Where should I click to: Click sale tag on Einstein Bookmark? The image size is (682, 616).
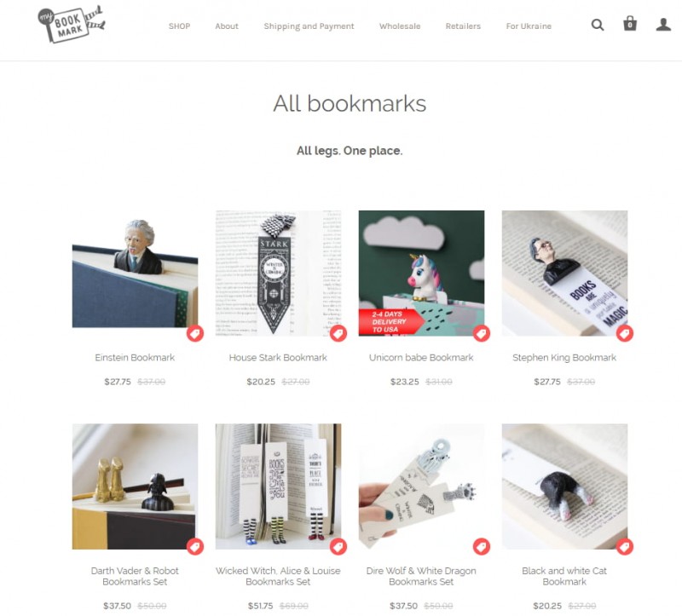195,333
